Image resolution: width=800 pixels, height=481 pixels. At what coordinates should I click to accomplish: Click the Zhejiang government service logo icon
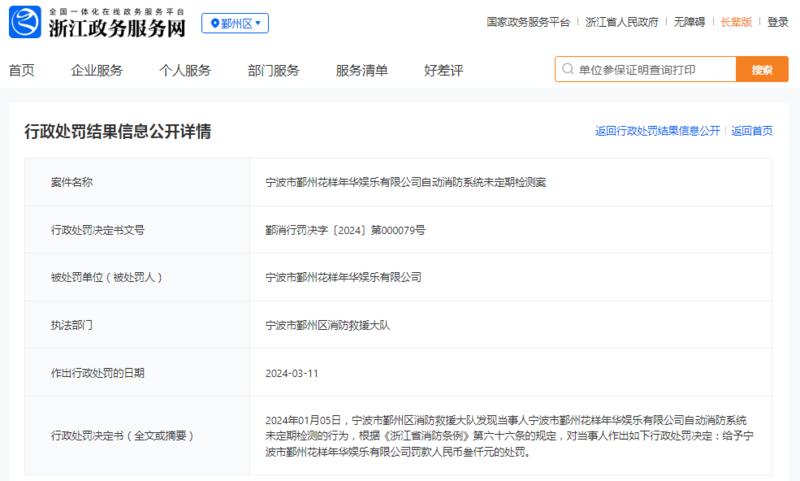(25, 22)
